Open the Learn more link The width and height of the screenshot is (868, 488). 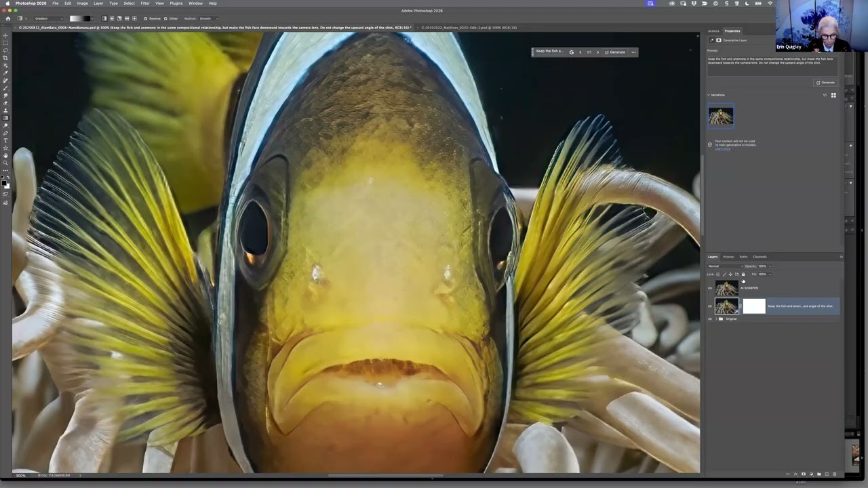click(723, 148)
